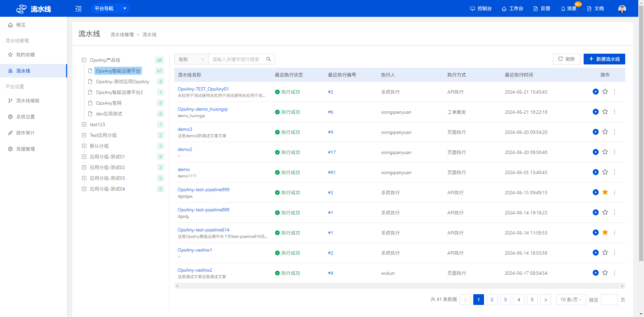Favorite OpsAny-ceshiw2 with the star

pos(605,273)
